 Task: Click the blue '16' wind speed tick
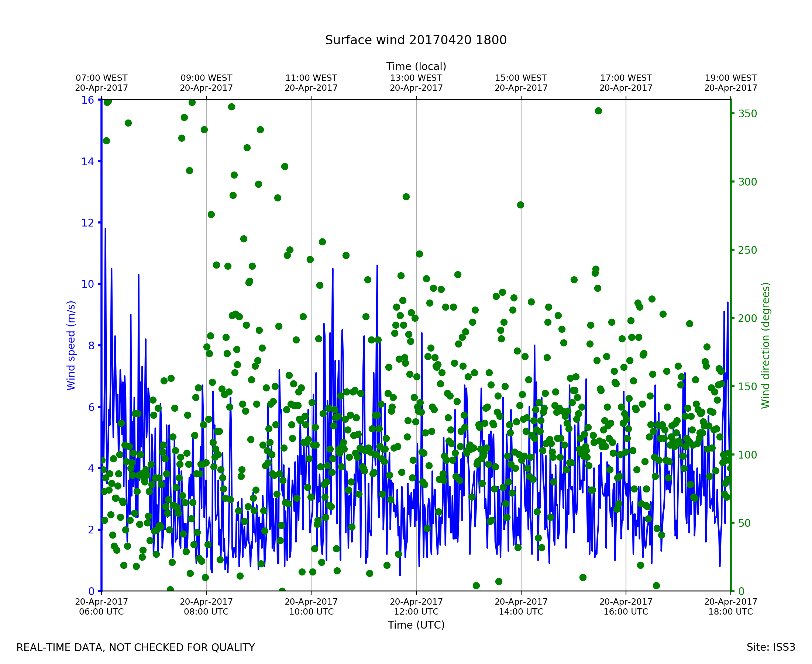(87, 100)
